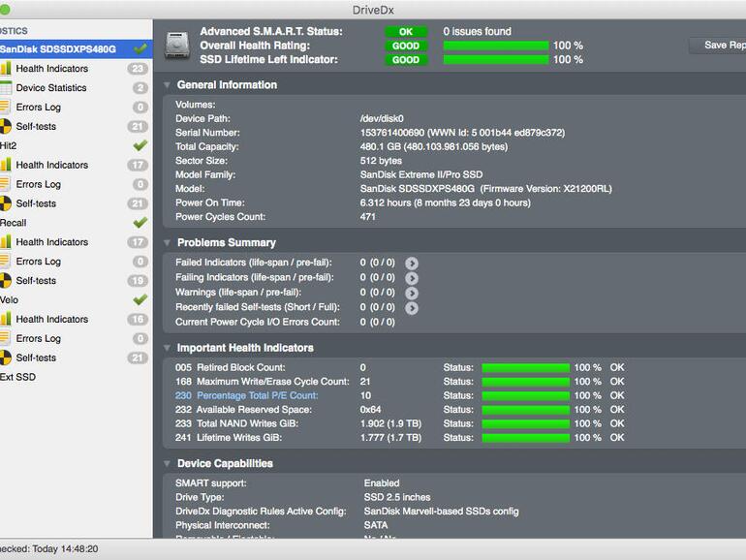This screenshot has height=560, width=746.
Task: Open Health Indicators under Recall
Action: pyautogui.click(x=77, y=242)
